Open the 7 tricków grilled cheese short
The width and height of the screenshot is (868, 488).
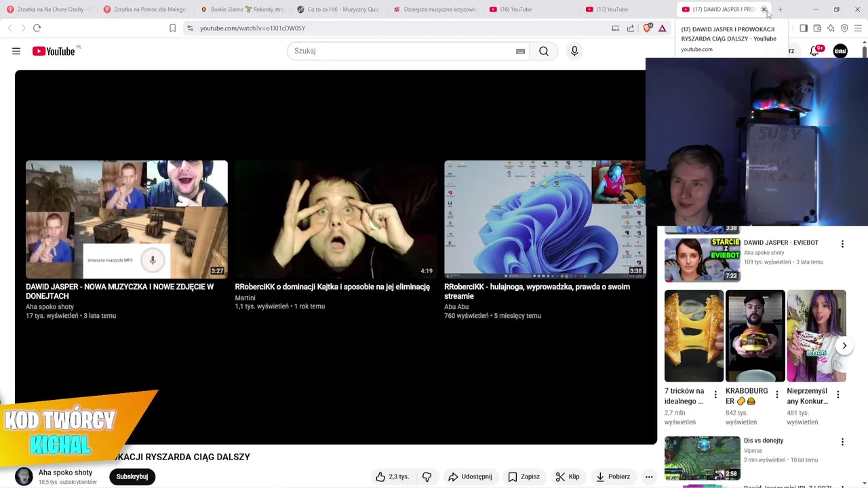(694, 336)
